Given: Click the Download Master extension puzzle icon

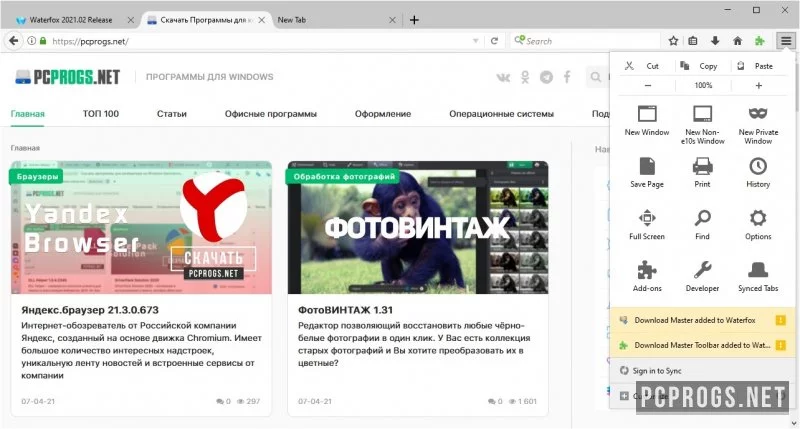Looking at the screenshot, I should coord(760,41).
